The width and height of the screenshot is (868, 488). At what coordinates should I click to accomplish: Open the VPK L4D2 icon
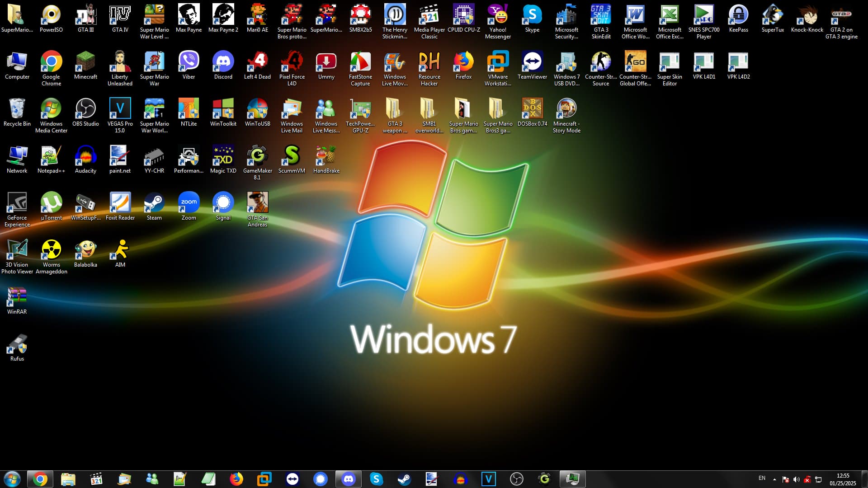[738, 66]
